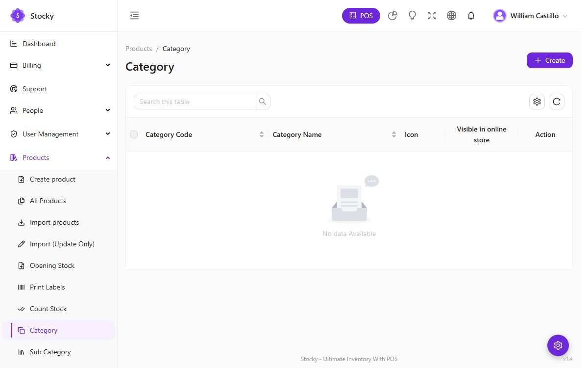Screen dimensions: 588x368
Task: Click the Support lifebuoy icon
Action: pyautogui.click(x=14, y=89)
